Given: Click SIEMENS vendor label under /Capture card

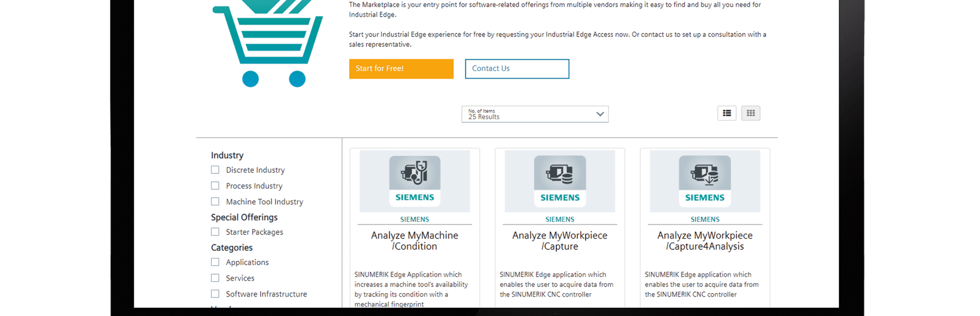Looking at the screenshot, I should point(560,219).
